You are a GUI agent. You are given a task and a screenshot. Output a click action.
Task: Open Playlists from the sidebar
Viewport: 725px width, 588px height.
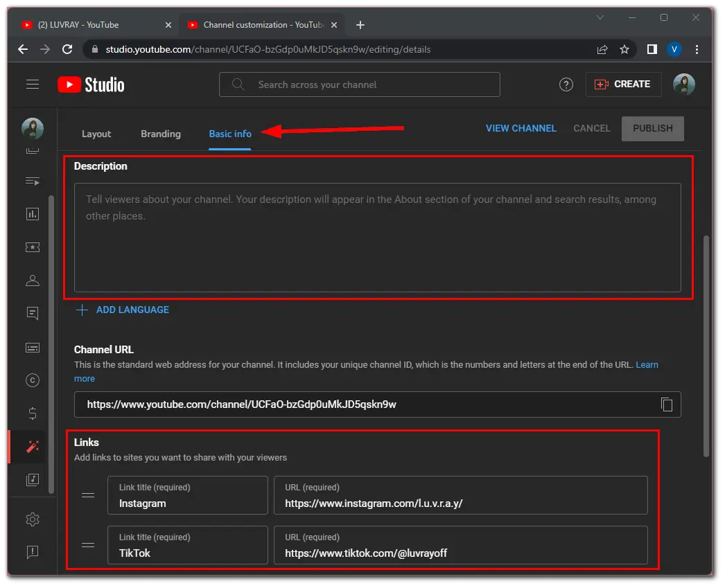tap(33, 181)
